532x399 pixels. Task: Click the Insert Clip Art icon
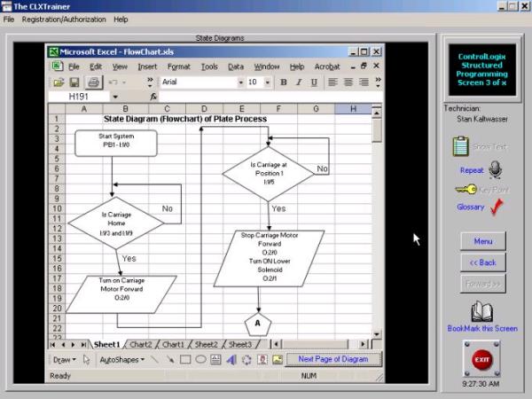point(262,360)
